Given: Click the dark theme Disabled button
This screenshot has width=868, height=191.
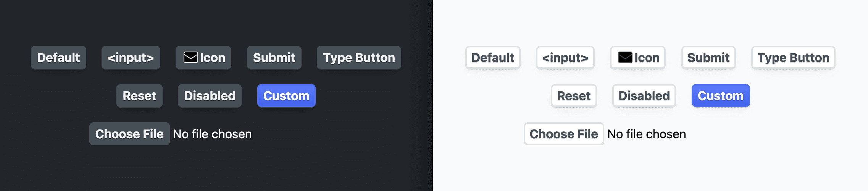Looking at the screenshot, I should click(210, 96).
